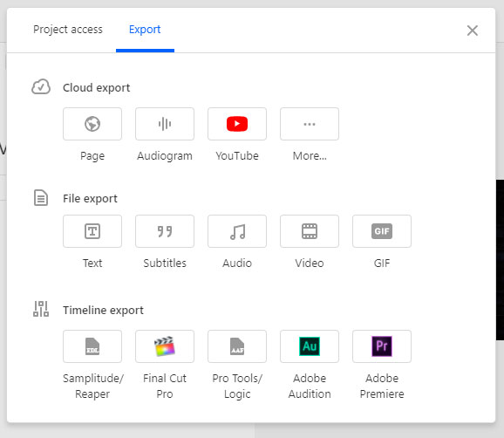
Task: Choose Subtitles export with quote icon
Action: point(165,231)
